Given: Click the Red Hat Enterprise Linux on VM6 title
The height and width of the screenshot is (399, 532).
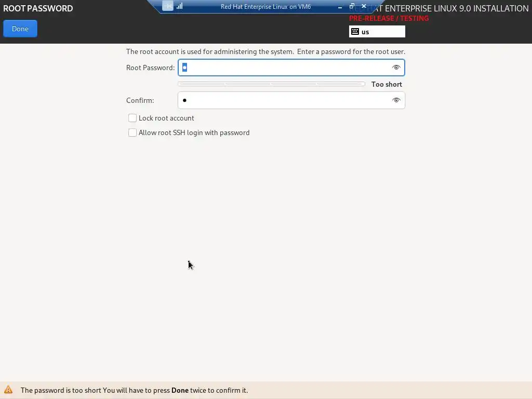Looking at the screenshot, I should tap(265, 6).
